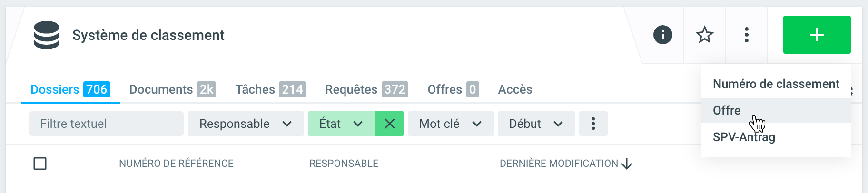Click the info icon in header

coord(662,35)
